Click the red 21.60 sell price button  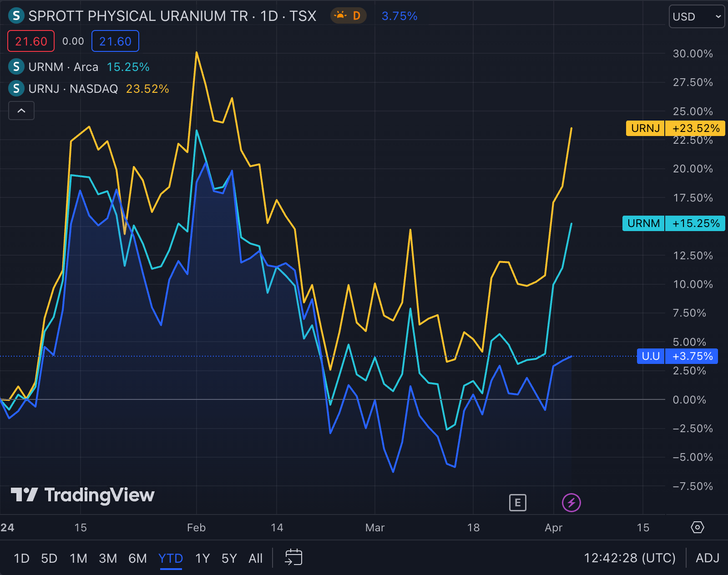click(31, 41)
